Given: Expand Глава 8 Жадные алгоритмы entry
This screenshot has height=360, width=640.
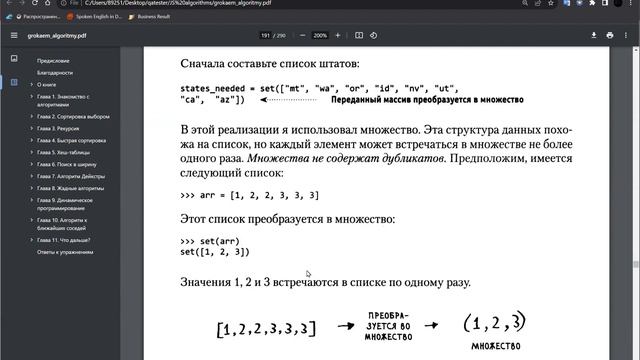Looking at the screenshot, I should [31, 188].
